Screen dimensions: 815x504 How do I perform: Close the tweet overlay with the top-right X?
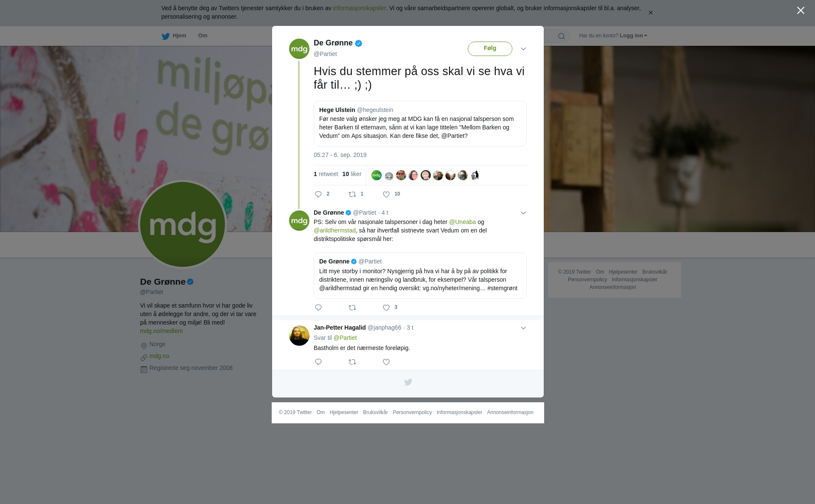801,11
